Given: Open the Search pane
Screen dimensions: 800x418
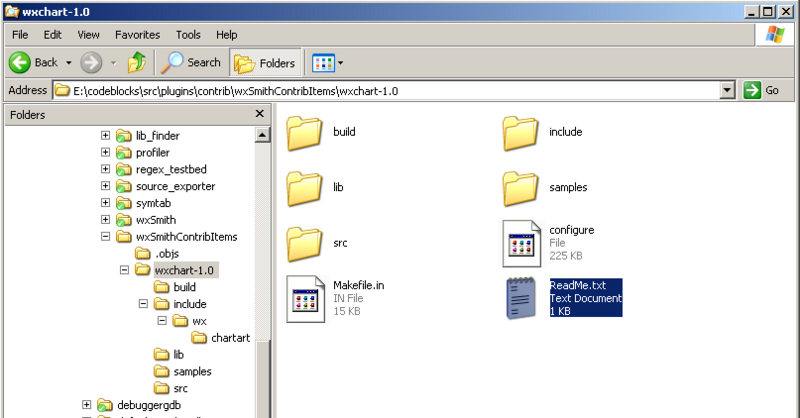Looking at the screenshot, I should [x=191, y=63].
